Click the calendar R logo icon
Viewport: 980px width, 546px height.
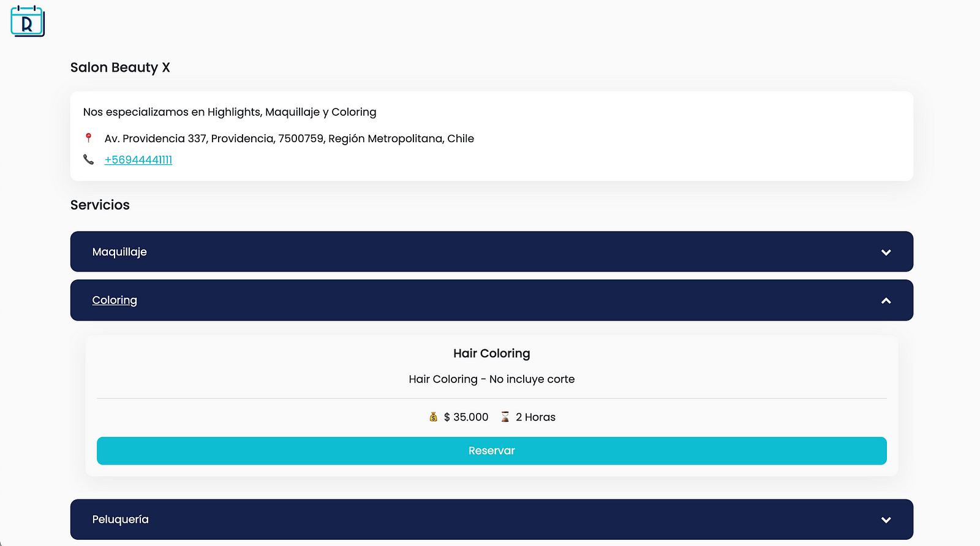click(28, 21)
